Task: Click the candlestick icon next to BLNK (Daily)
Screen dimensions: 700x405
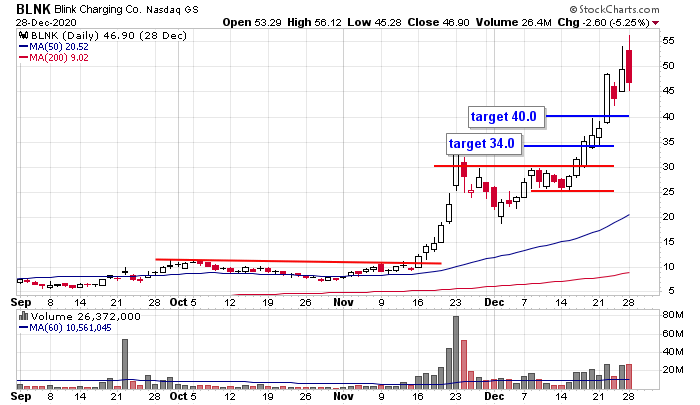Action: (23, 36)
